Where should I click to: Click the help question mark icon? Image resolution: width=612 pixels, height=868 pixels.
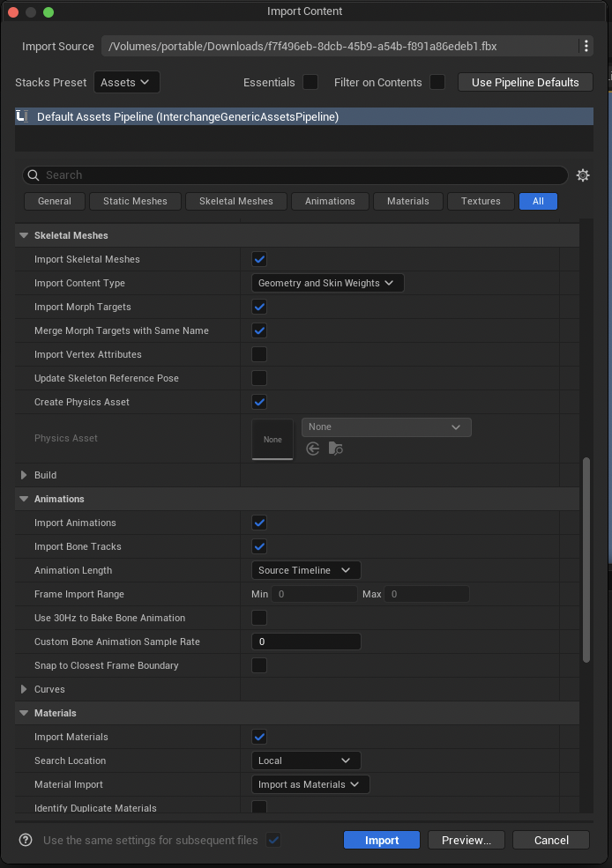tap(26, 840)
